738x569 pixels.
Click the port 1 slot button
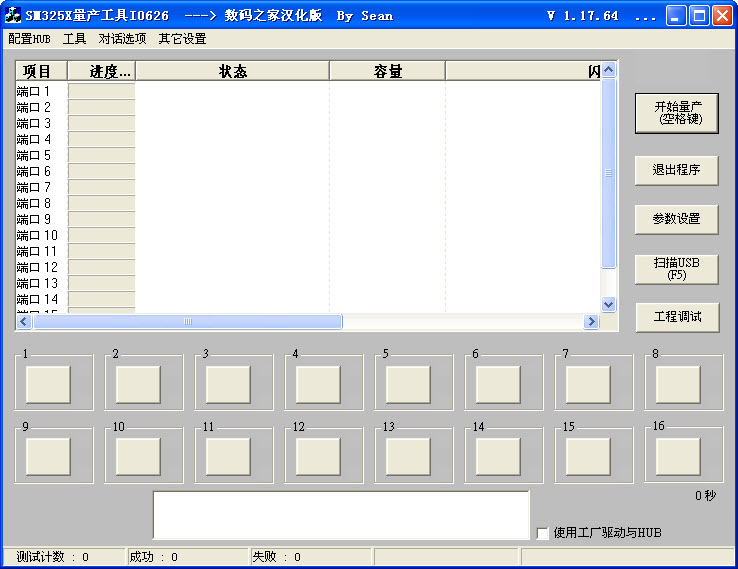48,384
